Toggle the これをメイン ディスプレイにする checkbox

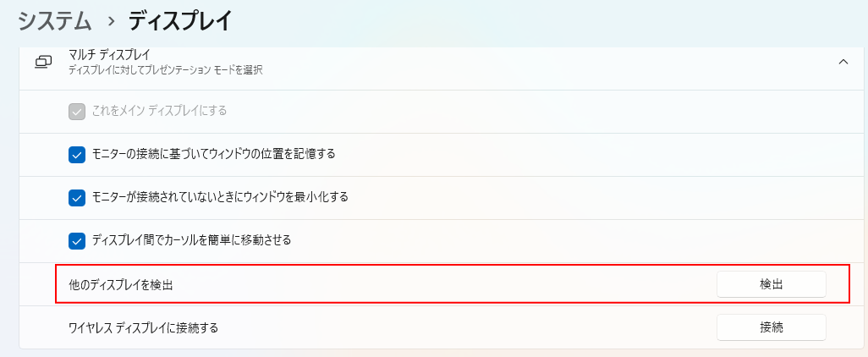point(77,111)
